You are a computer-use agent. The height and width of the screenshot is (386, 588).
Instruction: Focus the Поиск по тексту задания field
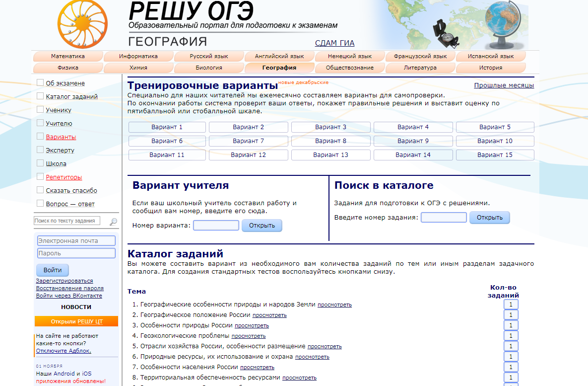click(x=67, y=221)
